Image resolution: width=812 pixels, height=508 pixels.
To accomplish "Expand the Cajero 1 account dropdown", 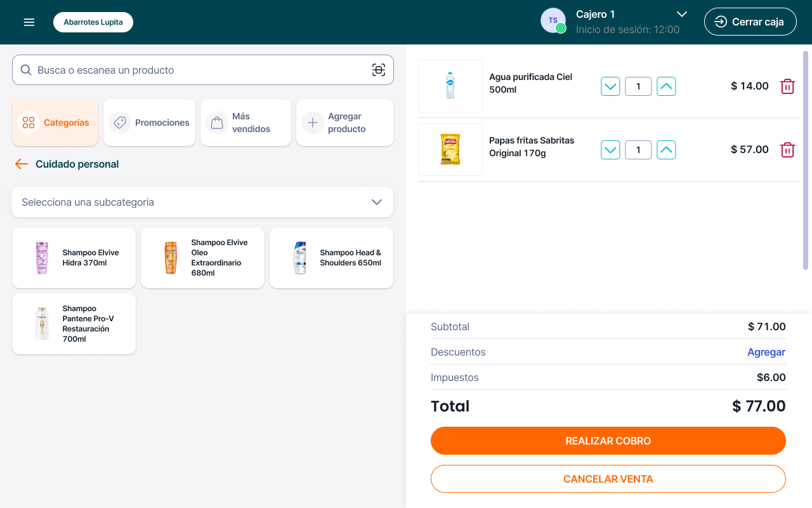I will click(682, 14).
